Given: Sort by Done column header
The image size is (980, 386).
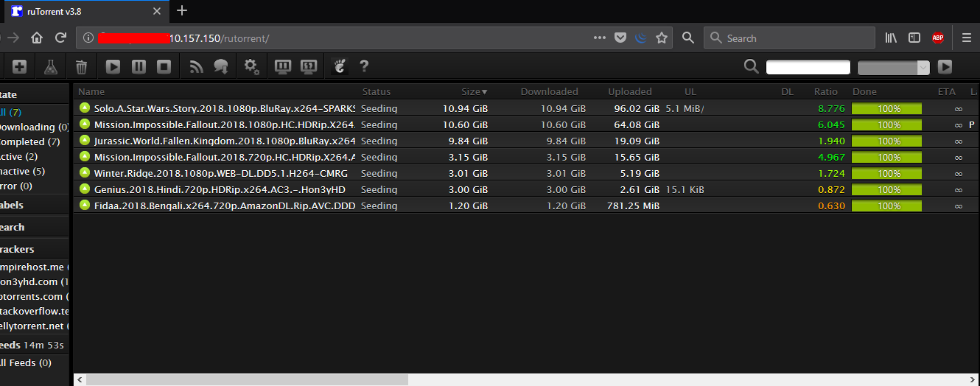Looking at the screenshot, I should point(864,91).
